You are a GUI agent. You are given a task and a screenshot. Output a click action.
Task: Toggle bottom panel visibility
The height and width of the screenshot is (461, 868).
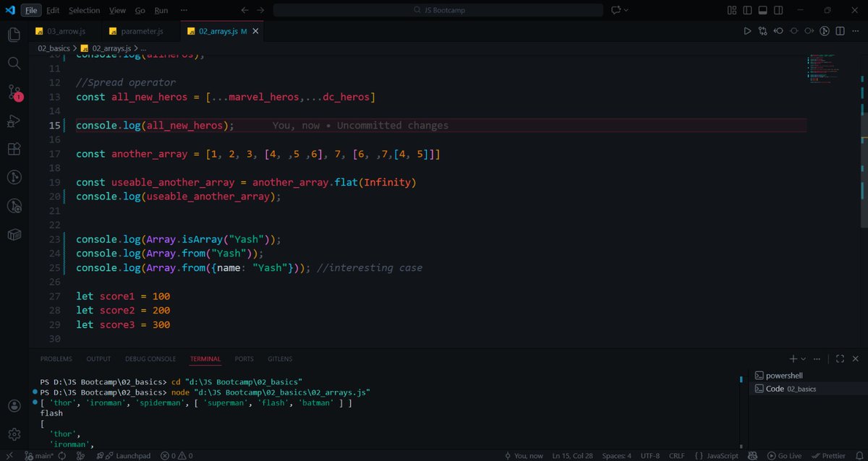pos(763,10)
